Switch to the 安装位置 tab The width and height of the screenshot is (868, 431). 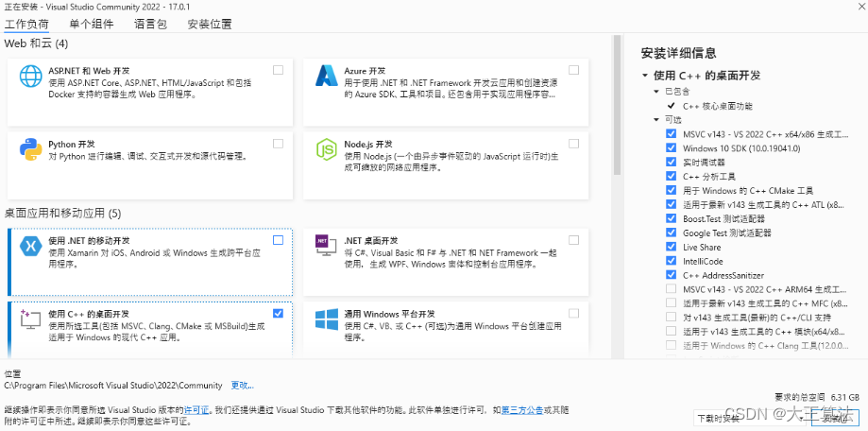coord(210,24)
